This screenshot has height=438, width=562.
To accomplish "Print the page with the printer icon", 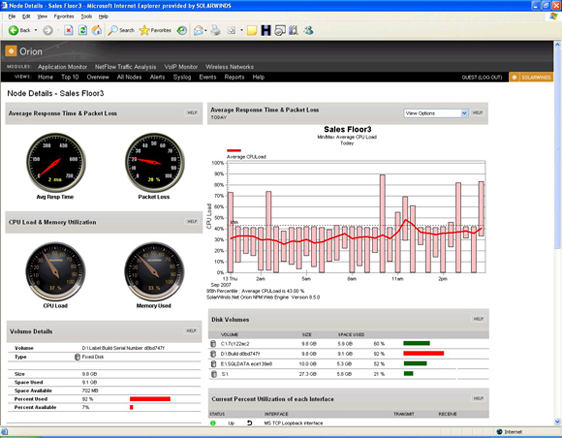I will [x=215, y=30].
